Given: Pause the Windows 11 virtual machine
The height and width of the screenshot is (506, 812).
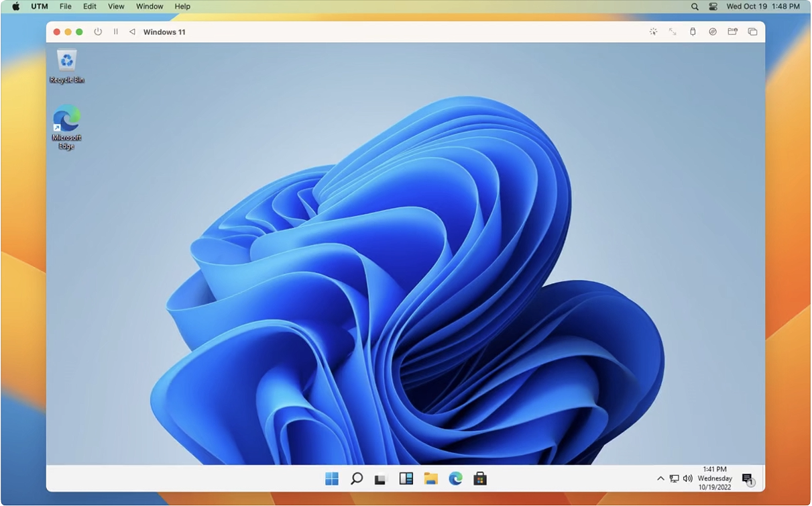Looking at the screenshot, I should pyautogui.click(x=115, y=32).
